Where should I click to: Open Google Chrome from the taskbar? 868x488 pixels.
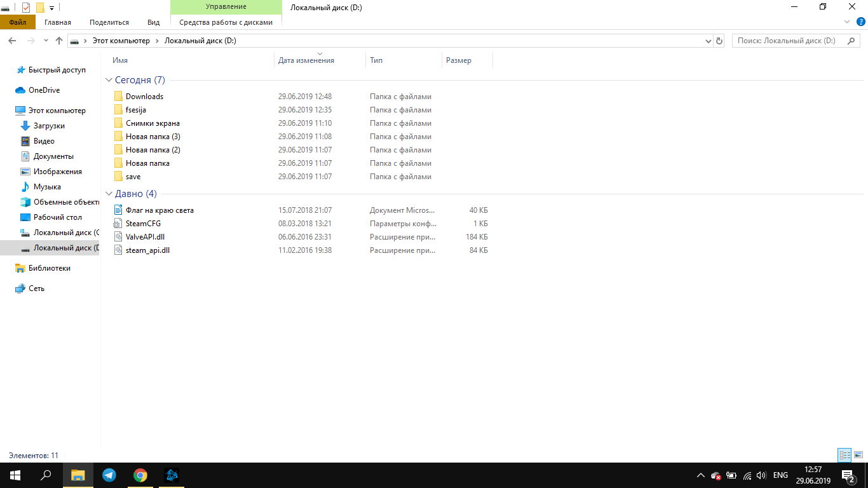[x=140, y=475]
